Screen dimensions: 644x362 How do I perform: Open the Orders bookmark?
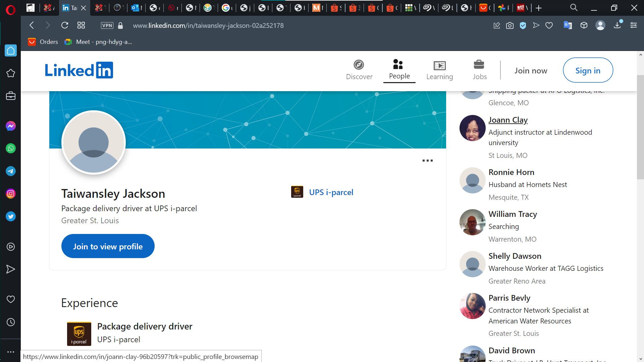(43, 42)
